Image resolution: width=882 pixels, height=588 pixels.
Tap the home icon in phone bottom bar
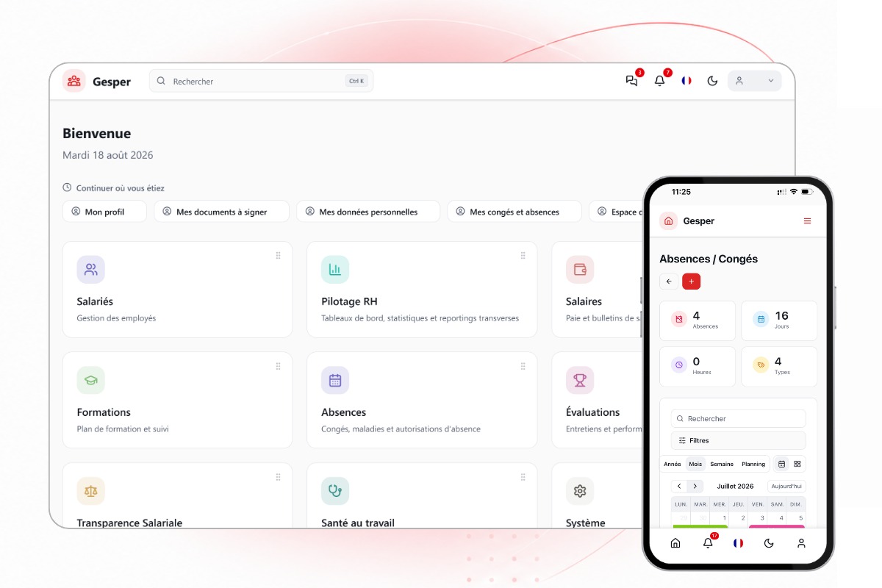[x=675, y=543]
